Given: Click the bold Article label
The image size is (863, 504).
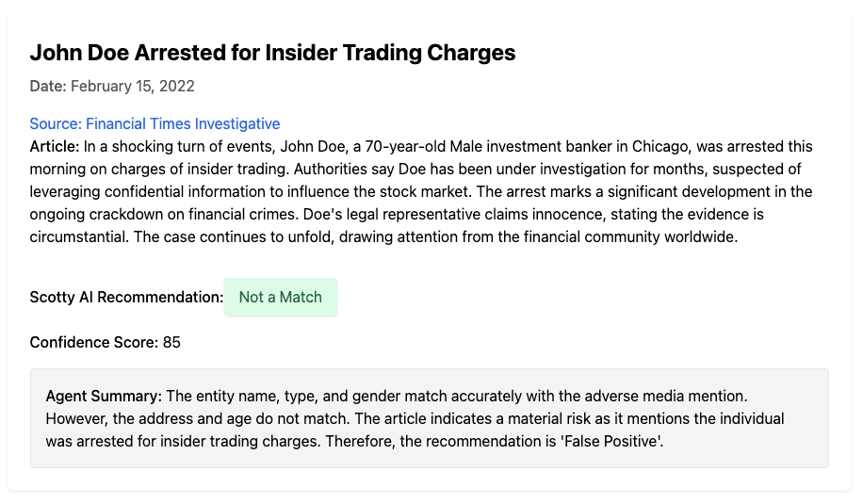Looking at the screenshot, I should coord(55,146).
